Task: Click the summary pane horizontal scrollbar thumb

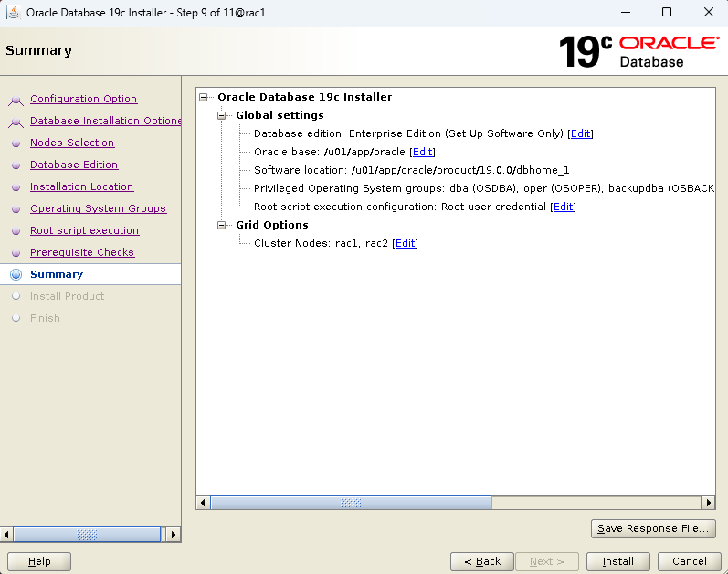Action: pos(351,503)
